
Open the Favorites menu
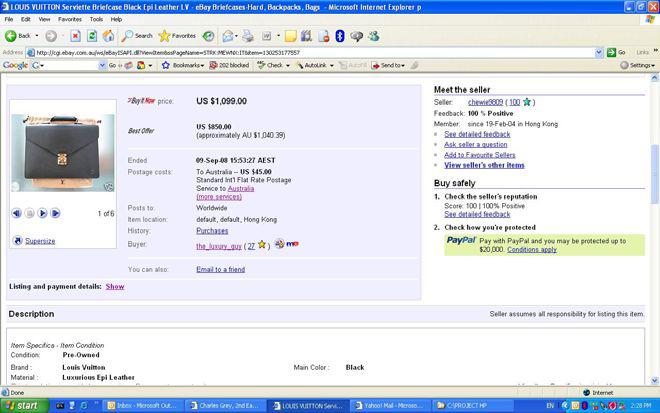tap(70, 19)
